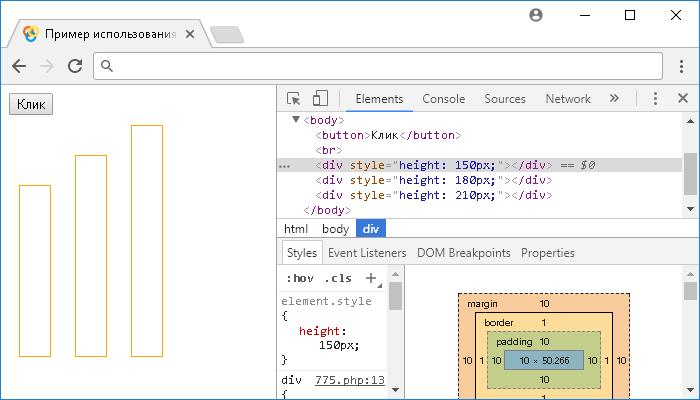Open the Sources tab
700x400 pixels.
(x=504, y=99)
